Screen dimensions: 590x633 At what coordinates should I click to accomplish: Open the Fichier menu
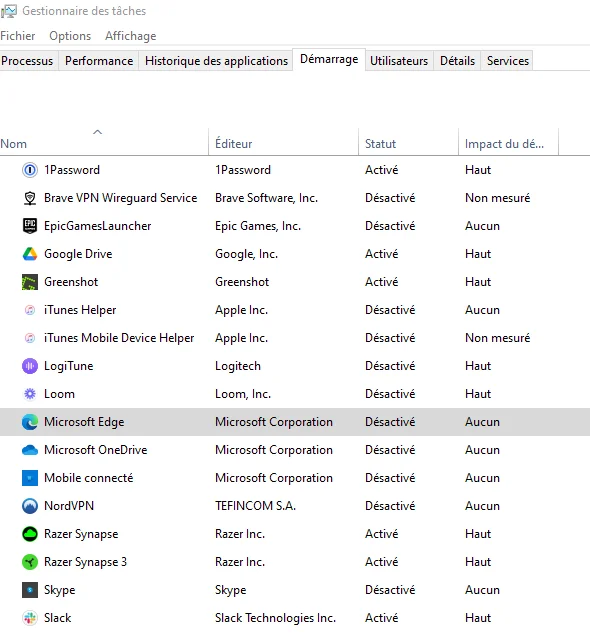pyautogui.click(x=18, y=36)
